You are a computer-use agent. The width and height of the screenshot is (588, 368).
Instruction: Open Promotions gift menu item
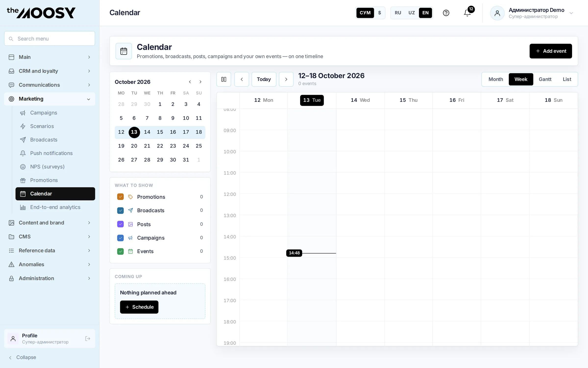(55, 180)
